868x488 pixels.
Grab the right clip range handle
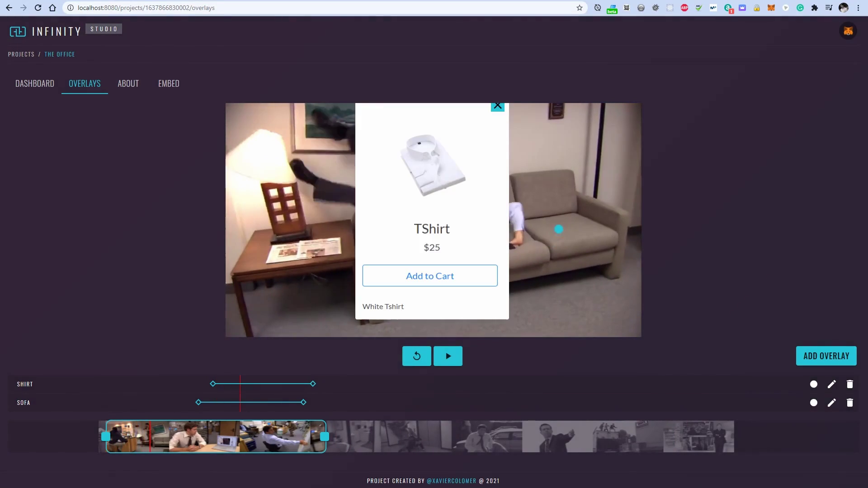324,436
